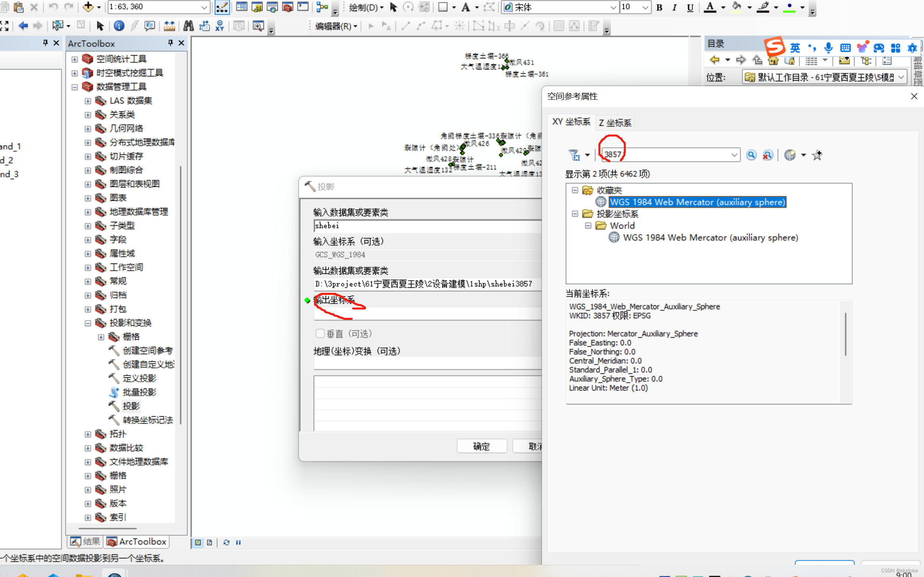Click the 确定 button
924x577 pixels.
481,446
